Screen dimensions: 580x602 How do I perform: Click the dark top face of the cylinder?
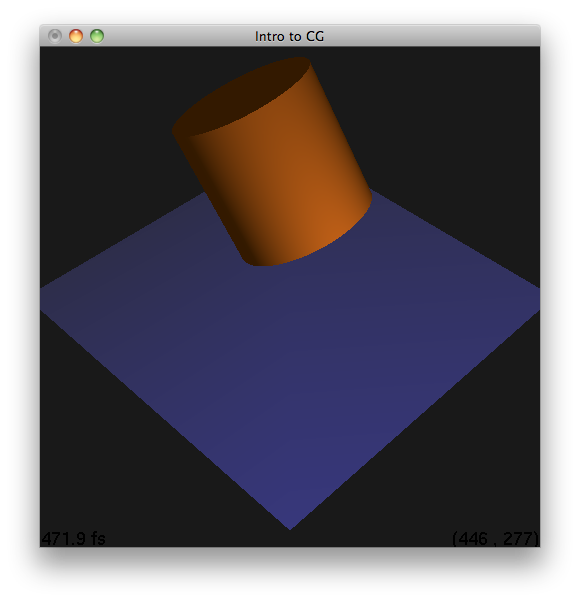[x=242, y=94]
